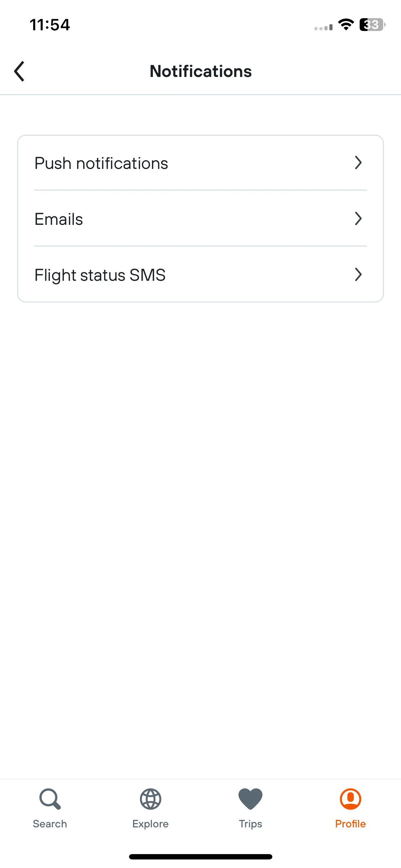Tap the home indicator bar
The height and width of the screenshot is (868, 401).
click(201, 857)
